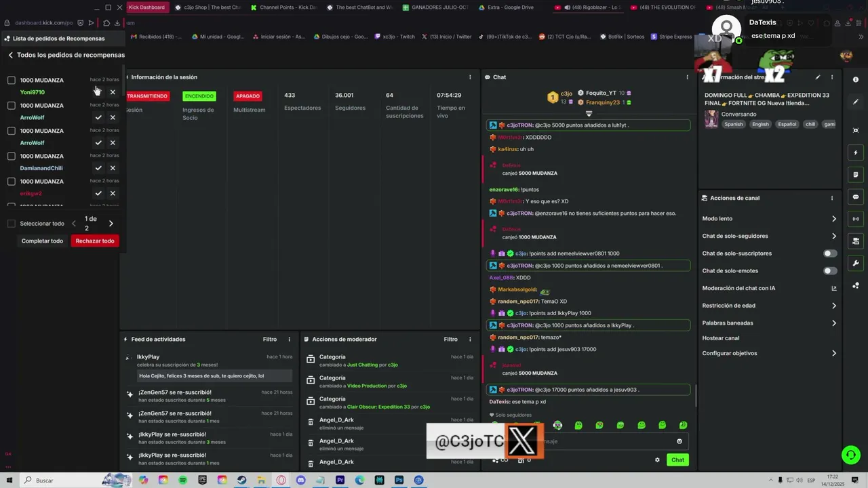The width and height of the screenshot is (868, 488).
Task: Click the note document sidebar icon
Action: pos(856,175)
